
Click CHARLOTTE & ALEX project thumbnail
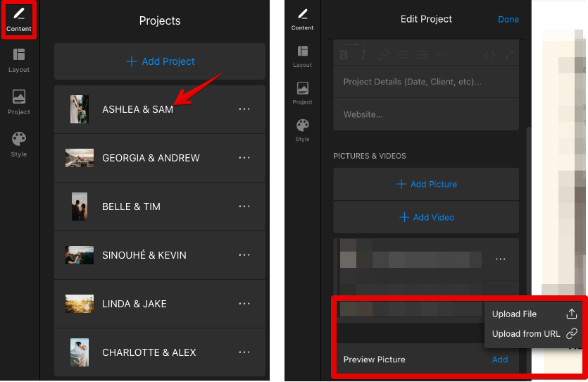pos(80,352)
